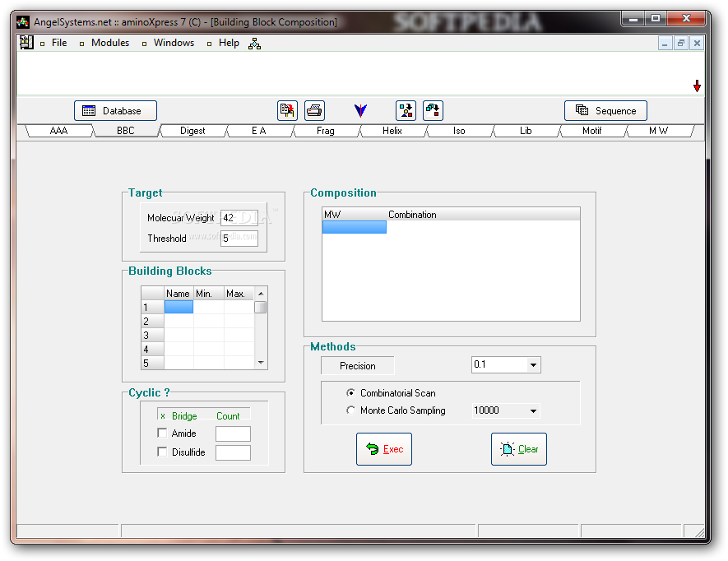Select row 2 header in Building Blocks
Viewport: 728px width, 561px height.
point(152,321)
